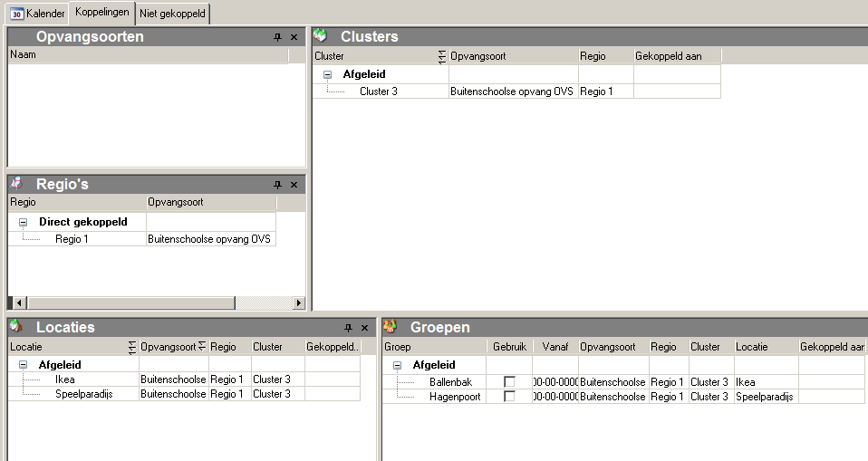Close the Regio's panel
Screen dimensions: 868x461
point(294,184)
